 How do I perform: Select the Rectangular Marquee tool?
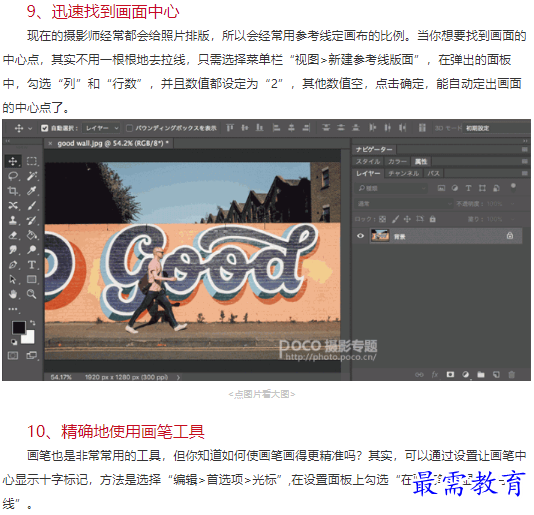point(32,161)
